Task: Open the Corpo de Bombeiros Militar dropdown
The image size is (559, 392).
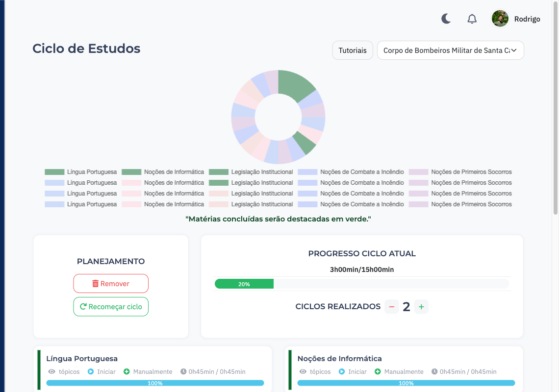Action: pyautogui.click(x=450, y=50)
